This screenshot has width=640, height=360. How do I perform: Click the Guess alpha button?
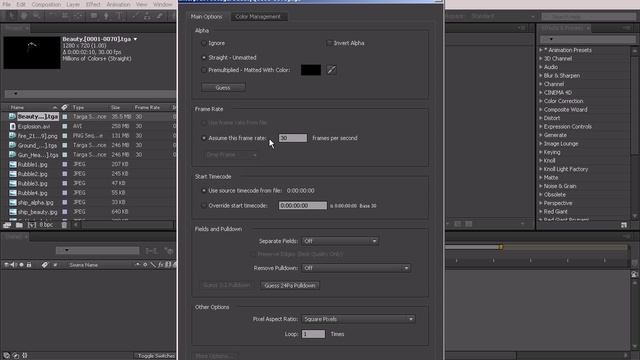click(x=223, y=87)
